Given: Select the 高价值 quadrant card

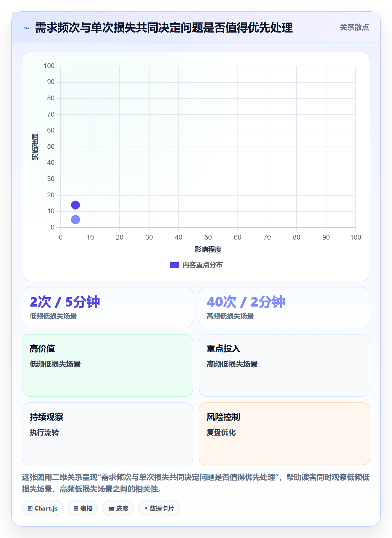Looking at the screenshot, I should (108, 365).
